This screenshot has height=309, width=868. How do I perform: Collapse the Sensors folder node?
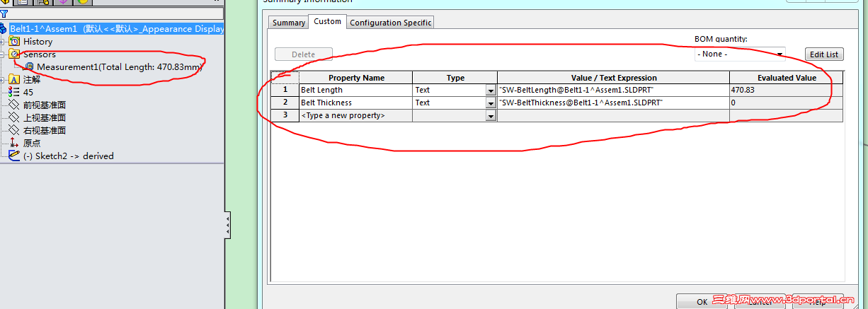pos(3,54)
